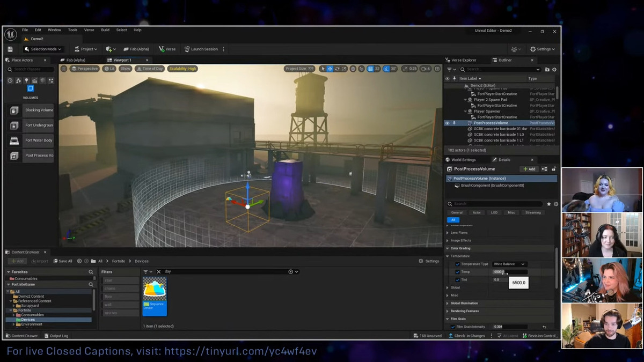644x362 pixels.
Task: Choose the Rotate tool in viewport toolbar
Action: tap(337, 69)
